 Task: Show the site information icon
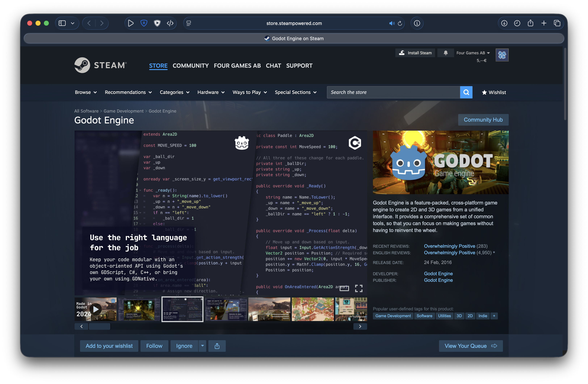[x=417, y=23]
